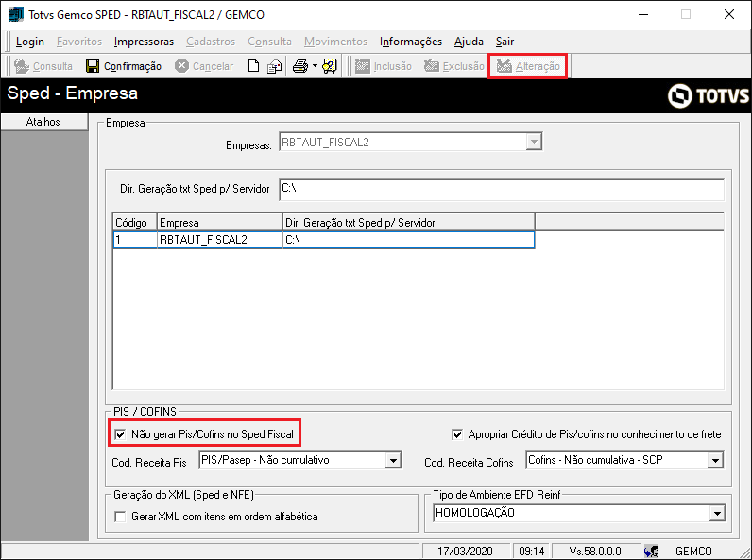Open the Login menu
The width and height of the screenshot is (752, 560).
(29, 42)
